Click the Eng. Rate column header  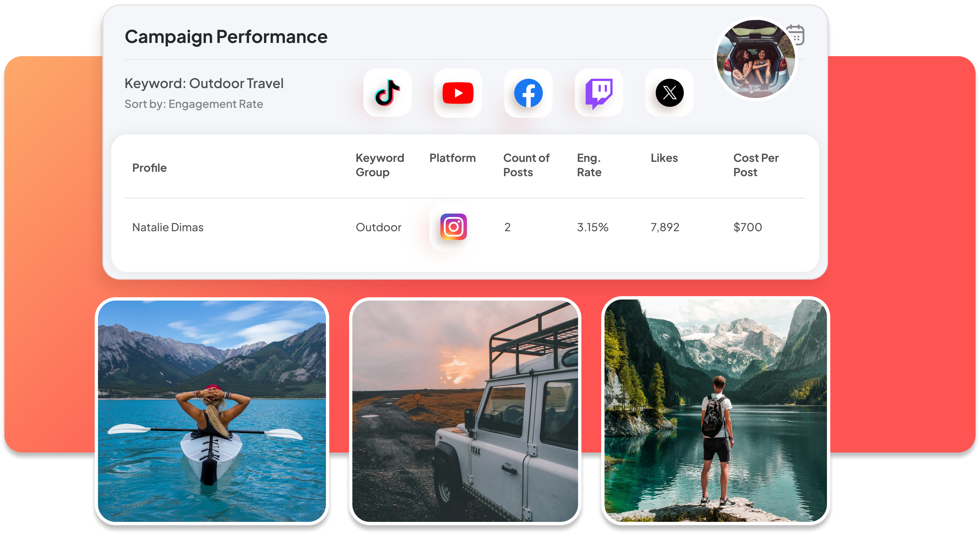589,165
